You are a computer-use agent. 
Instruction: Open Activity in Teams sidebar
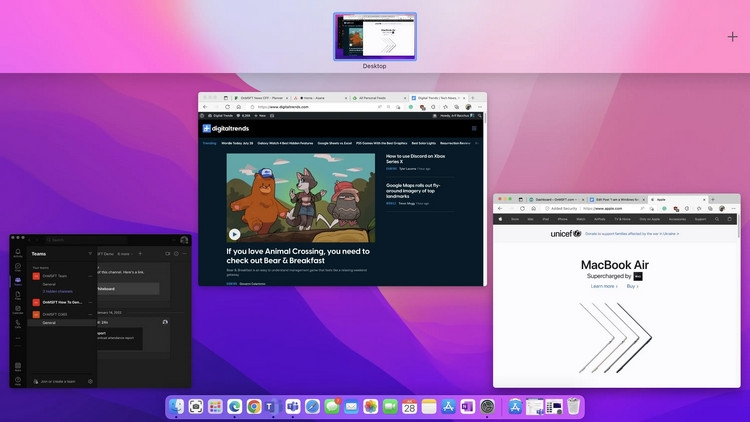(x=18, y=253)
